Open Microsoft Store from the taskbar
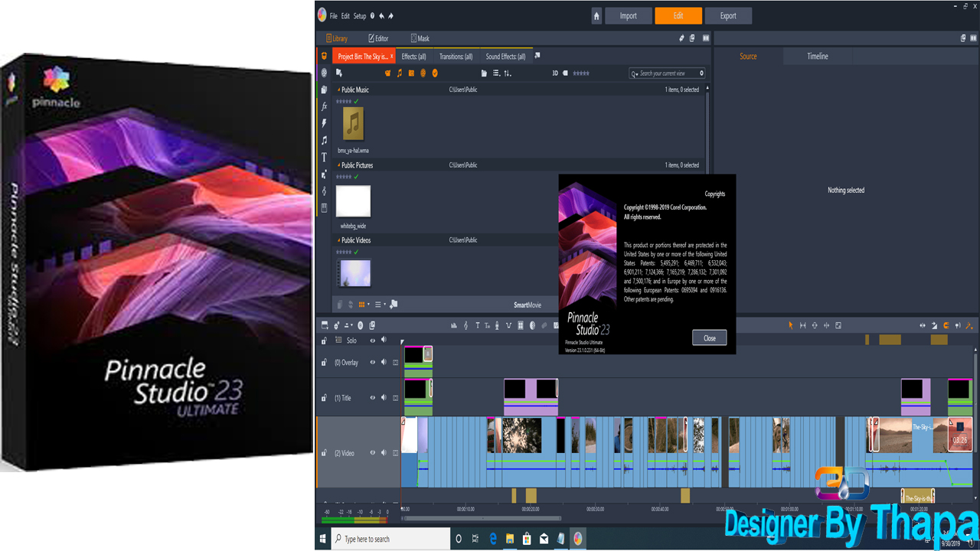 tap(527, 539)
